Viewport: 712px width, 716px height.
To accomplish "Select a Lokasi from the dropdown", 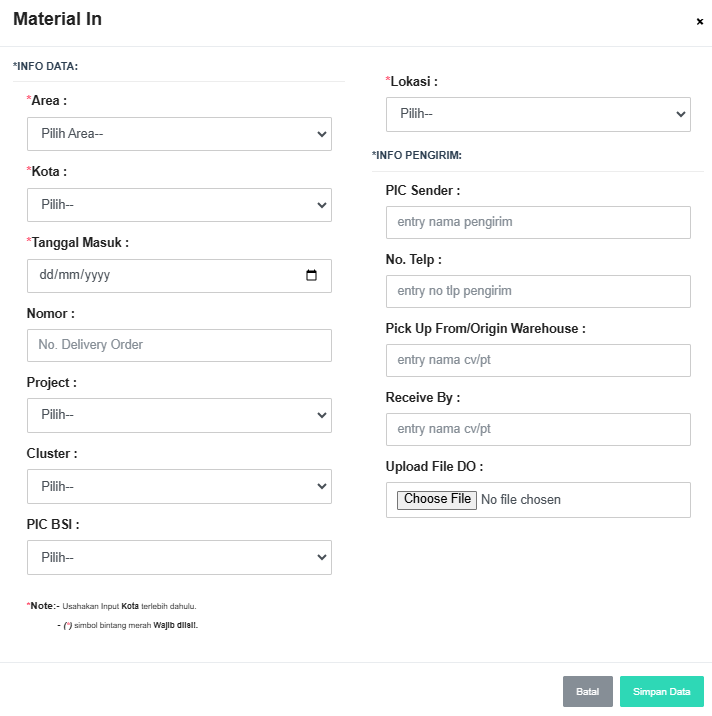I will [x=538, y=114].
